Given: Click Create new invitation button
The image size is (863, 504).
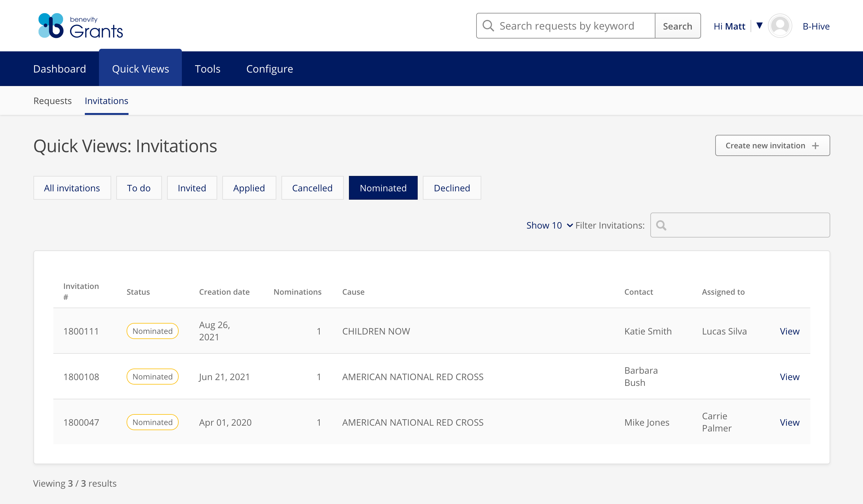Looking at the screenshot, I should [x=772, y=145].
